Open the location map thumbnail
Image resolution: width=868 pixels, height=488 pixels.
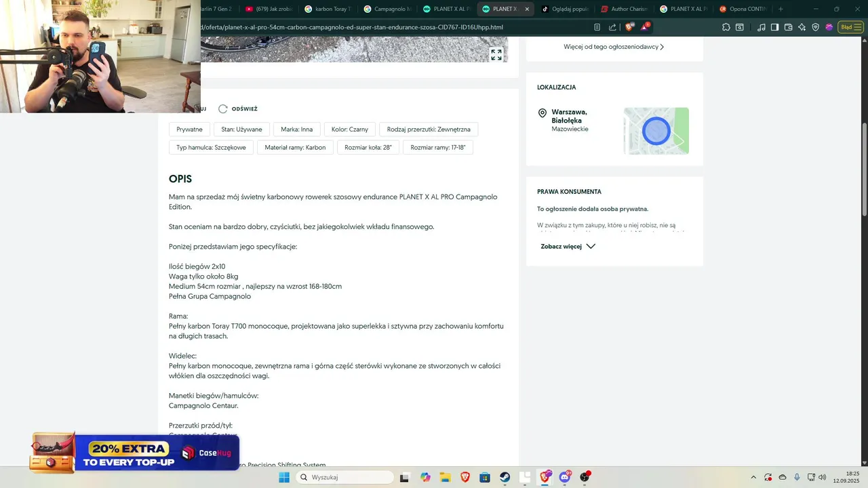[x=656, y=131]
